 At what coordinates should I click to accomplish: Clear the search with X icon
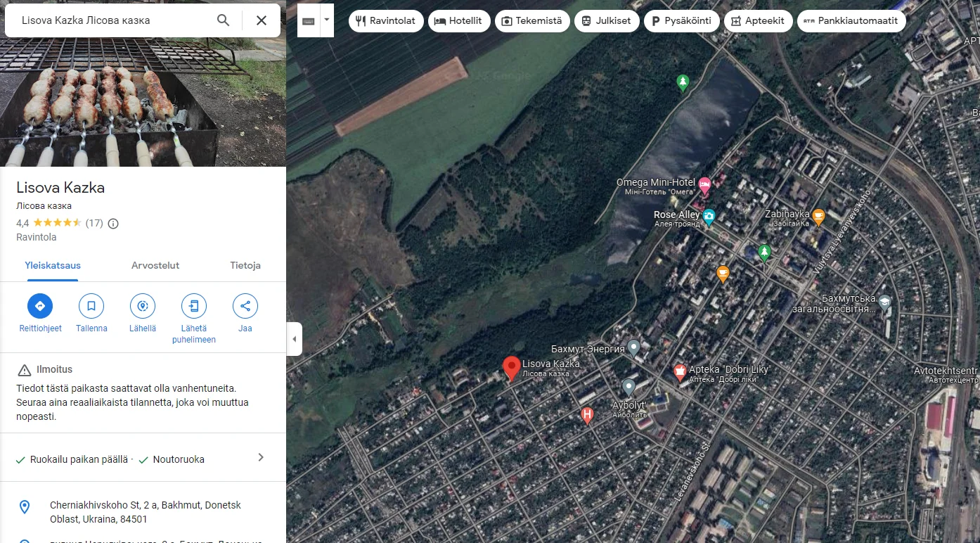point(262,20)
